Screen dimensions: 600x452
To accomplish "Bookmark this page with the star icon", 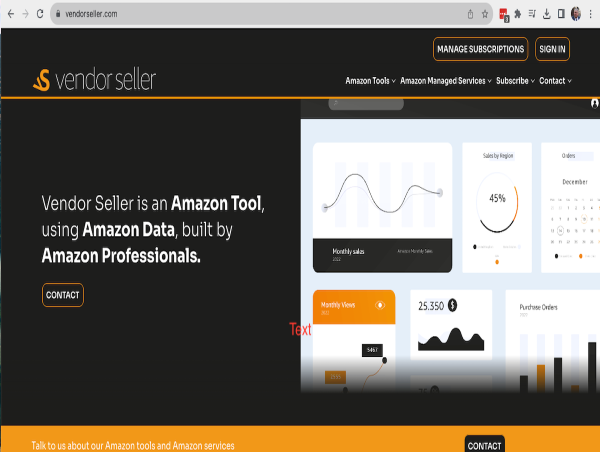I will point(485,14).
